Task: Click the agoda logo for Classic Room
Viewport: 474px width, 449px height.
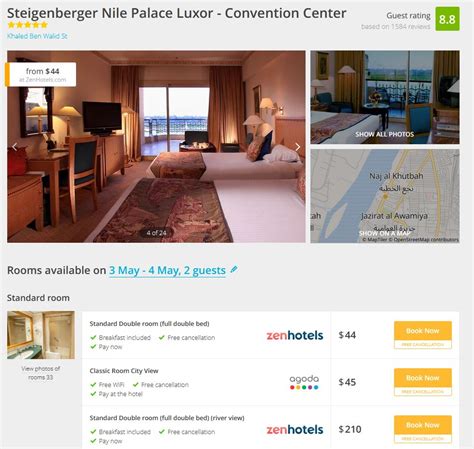Action: [x=304, y=382]
